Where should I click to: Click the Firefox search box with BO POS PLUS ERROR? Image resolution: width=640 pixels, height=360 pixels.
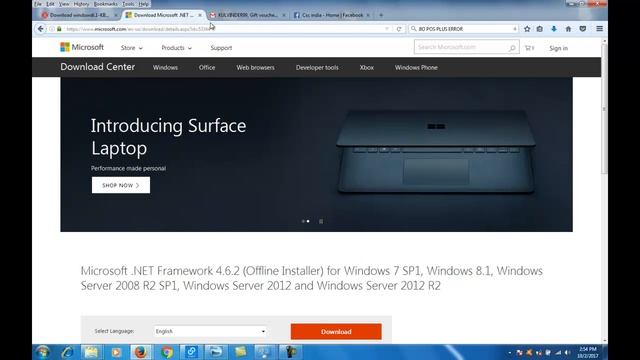coord(463,29)
